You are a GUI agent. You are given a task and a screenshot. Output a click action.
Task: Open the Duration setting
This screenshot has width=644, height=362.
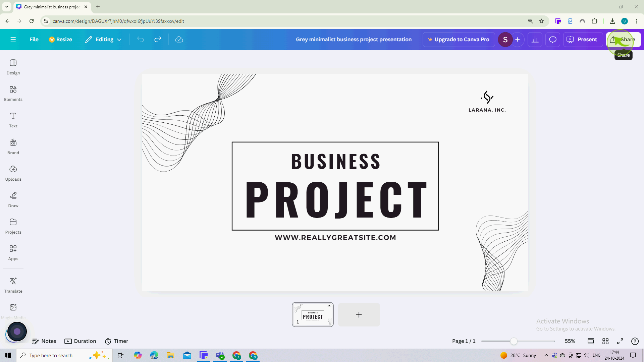click(80, 341)
